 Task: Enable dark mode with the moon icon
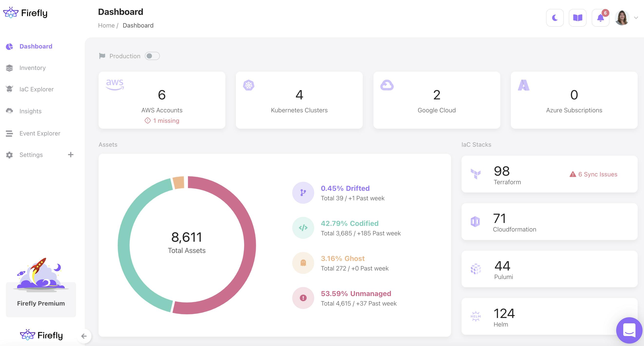(x=555, y=18)
